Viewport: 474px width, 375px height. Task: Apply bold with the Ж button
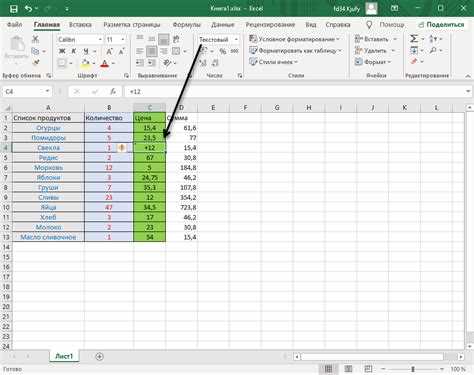62,51
